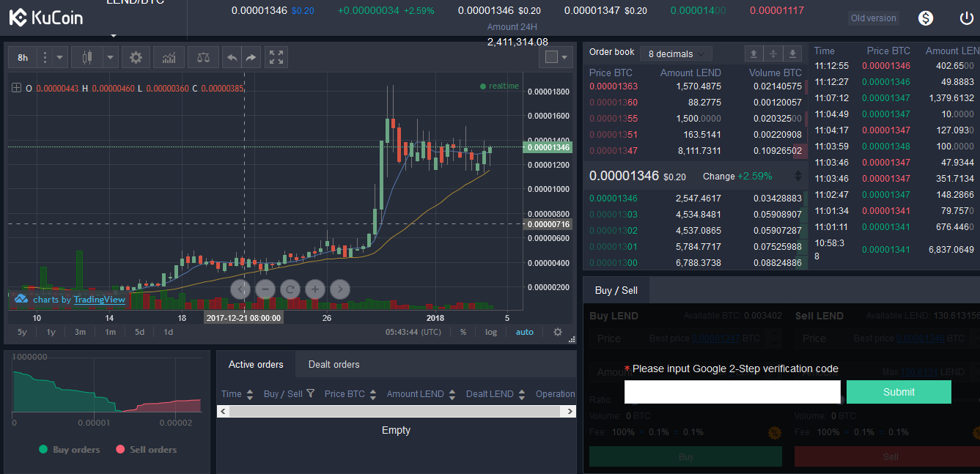Image resolution: width=980 pixels, height=474 pixels.
Task: Redo the last chart action
Action: click(x=251, y=56)
